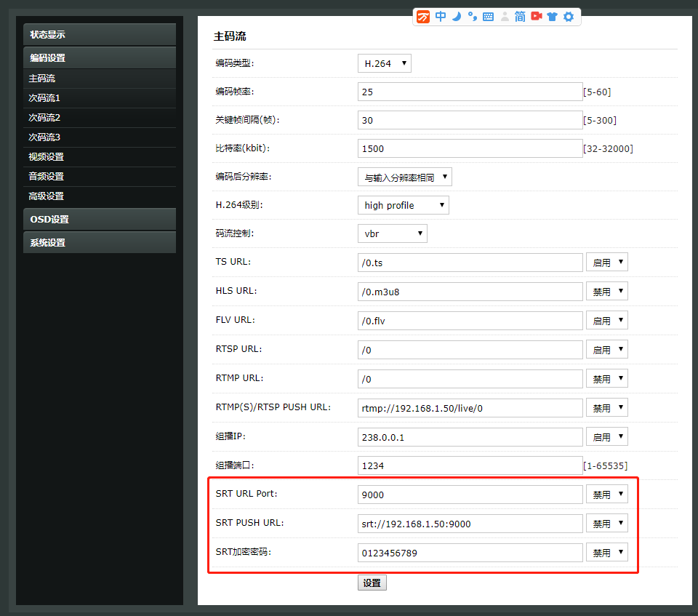Click the orange input method logo icon
Screen dimensions: 698x616
point(423,17)
